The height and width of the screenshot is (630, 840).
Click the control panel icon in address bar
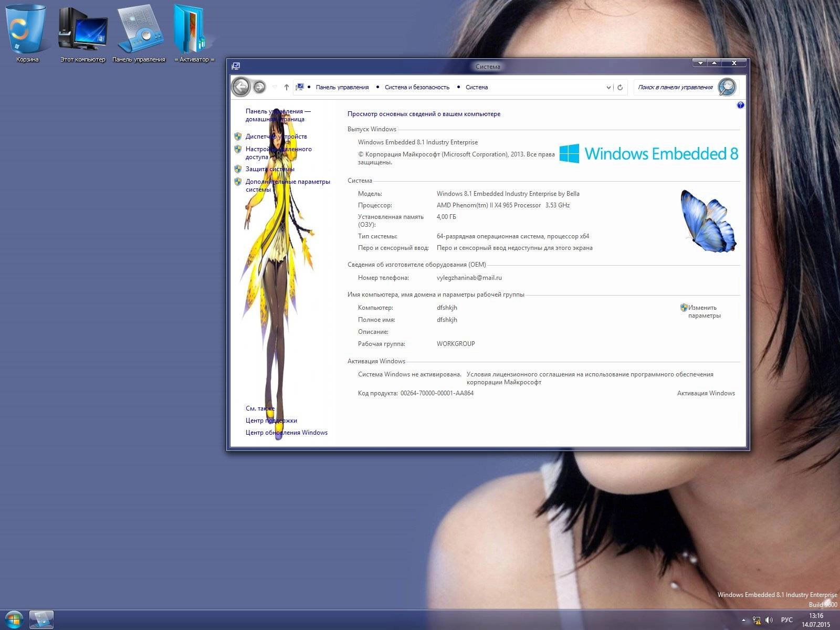tap(299, 87)
